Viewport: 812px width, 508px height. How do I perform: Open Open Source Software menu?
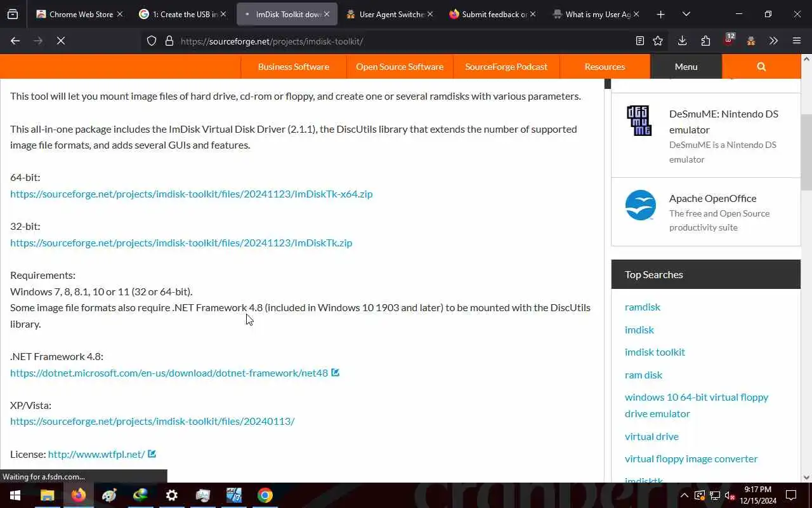(400, 67)
